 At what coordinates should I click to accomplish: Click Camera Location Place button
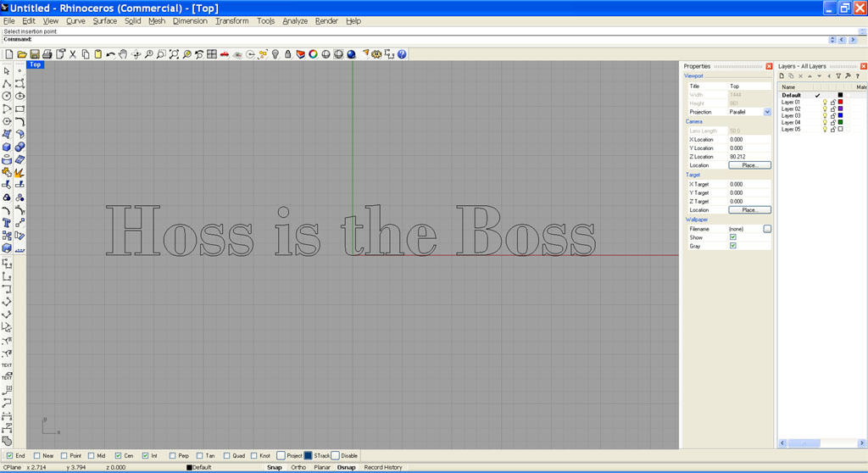coord(749,165)
